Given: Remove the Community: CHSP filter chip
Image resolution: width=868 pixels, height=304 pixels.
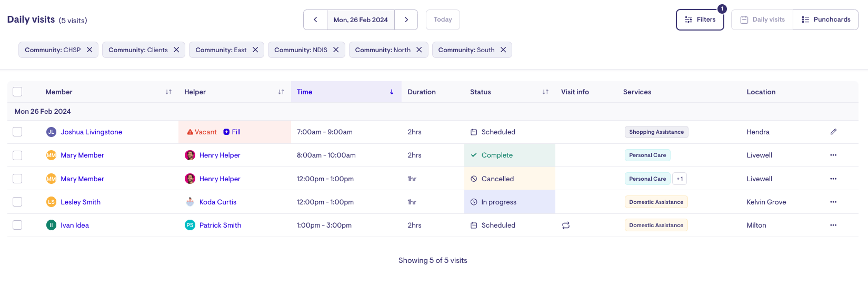Looking at the screenshot, I should [x=89, y=50].
